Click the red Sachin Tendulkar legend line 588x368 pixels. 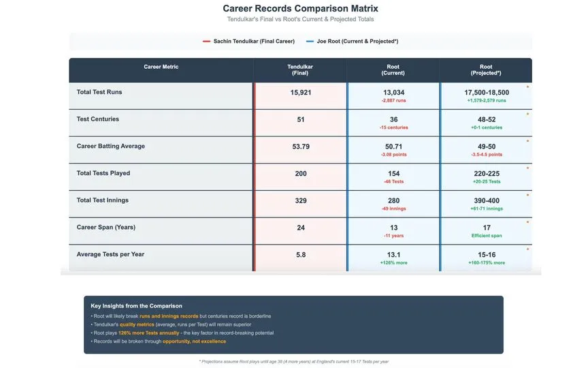(206, 42)
